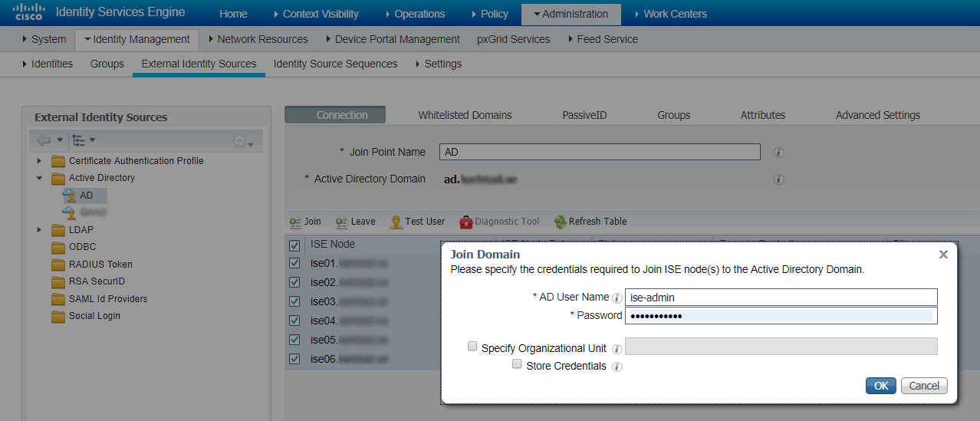
Task: Expand the LDAP tree node
Action: click(x=39, y=230)
